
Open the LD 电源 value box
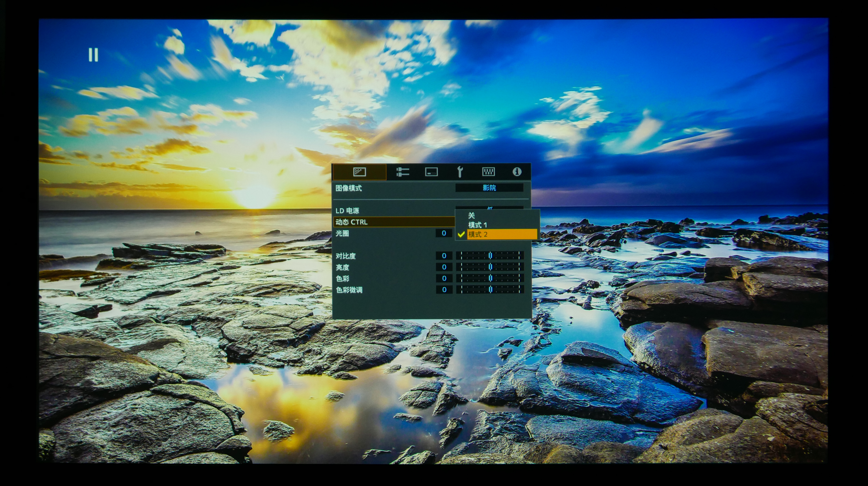tap(489, 207)
